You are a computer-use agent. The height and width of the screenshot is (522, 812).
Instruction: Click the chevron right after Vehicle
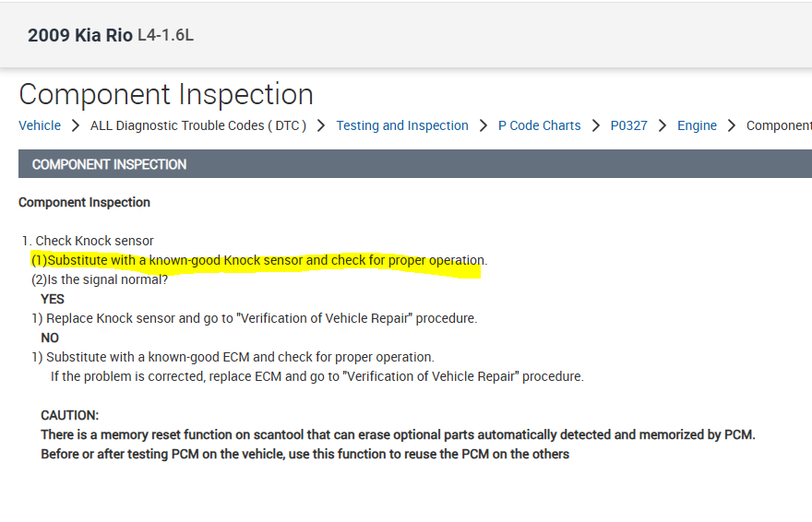pos(76,125)
